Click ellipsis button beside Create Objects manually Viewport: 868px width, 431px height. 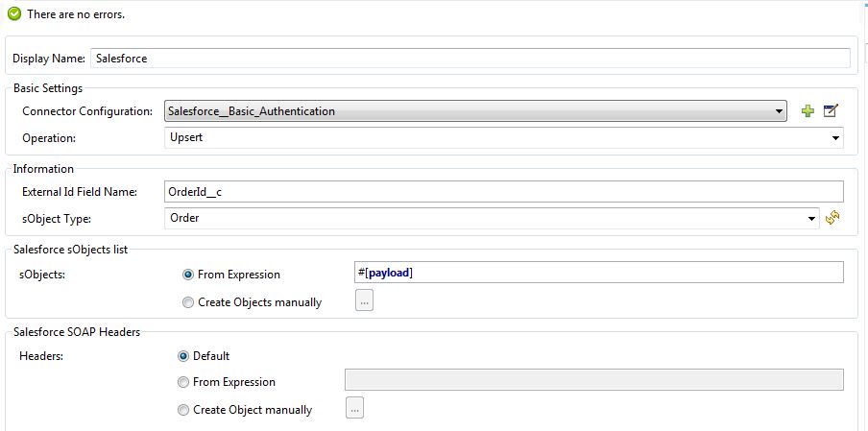(364, 301)
